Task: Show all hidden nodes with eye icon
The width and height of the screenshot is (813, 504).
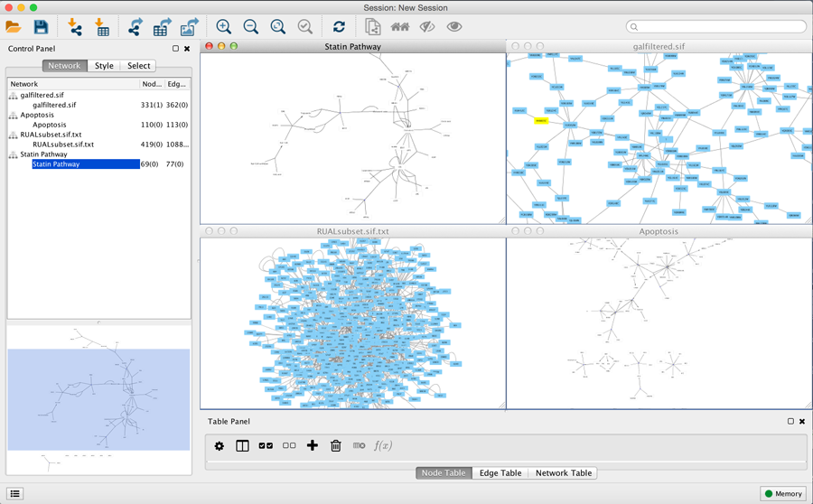Action: tap(454, 28)
